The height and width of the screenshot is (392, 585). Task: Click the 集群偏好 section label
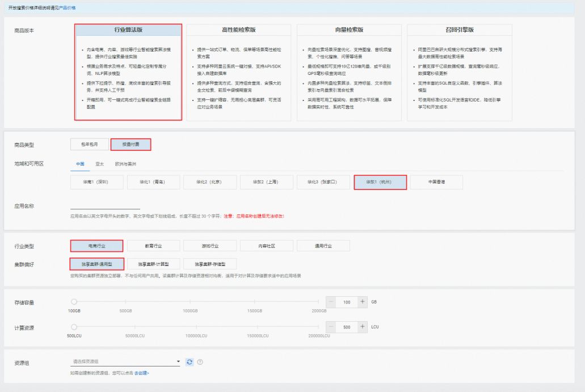[24, 264]
